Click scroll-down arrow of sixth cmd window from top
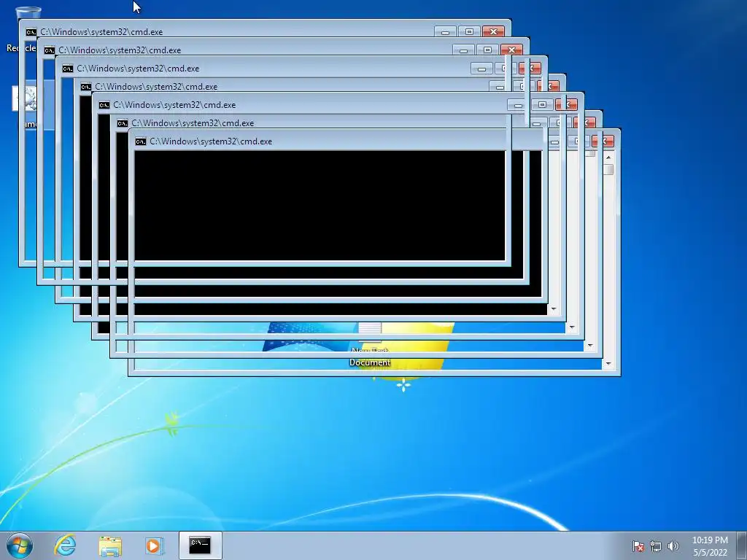 pos(590,346)
